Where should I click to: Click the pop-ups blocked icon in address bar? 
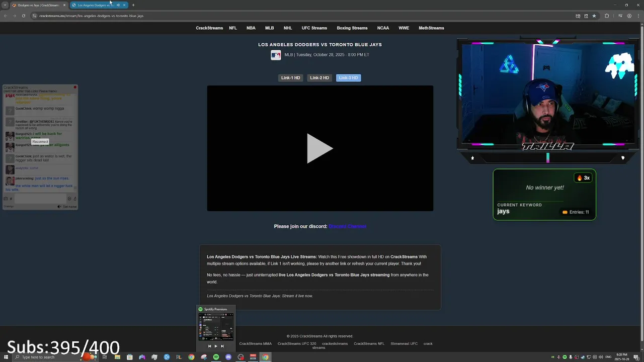586,16
